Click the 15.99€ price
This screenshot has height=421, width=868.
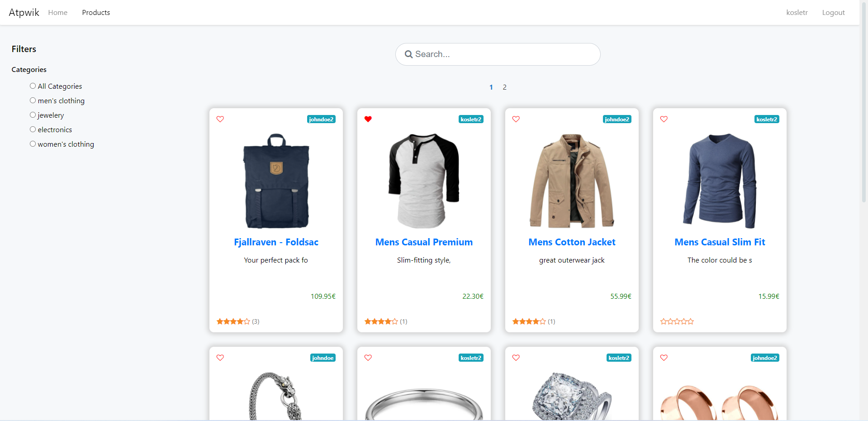[x=768, y=297]
